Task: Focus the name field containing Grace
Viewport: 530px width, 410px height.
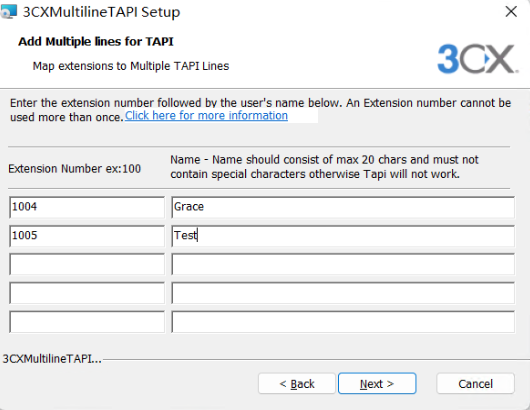Action: [x=343, y=207]
